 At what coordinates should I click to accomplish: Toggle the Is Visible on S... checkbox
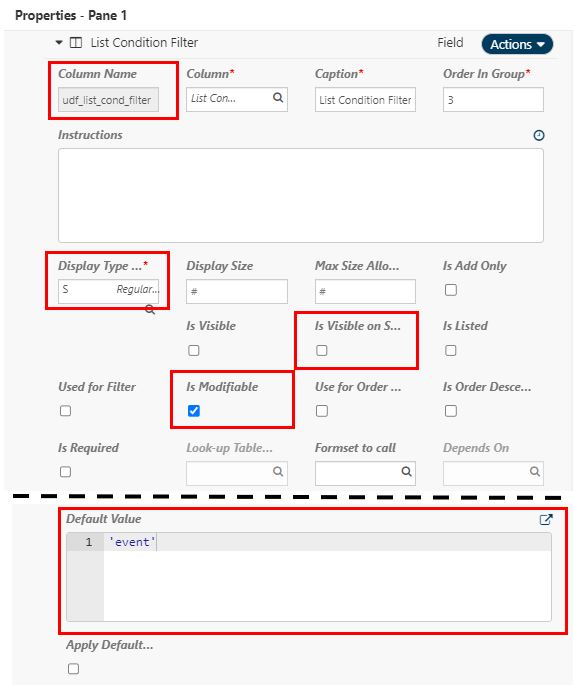tap(322, 350)
